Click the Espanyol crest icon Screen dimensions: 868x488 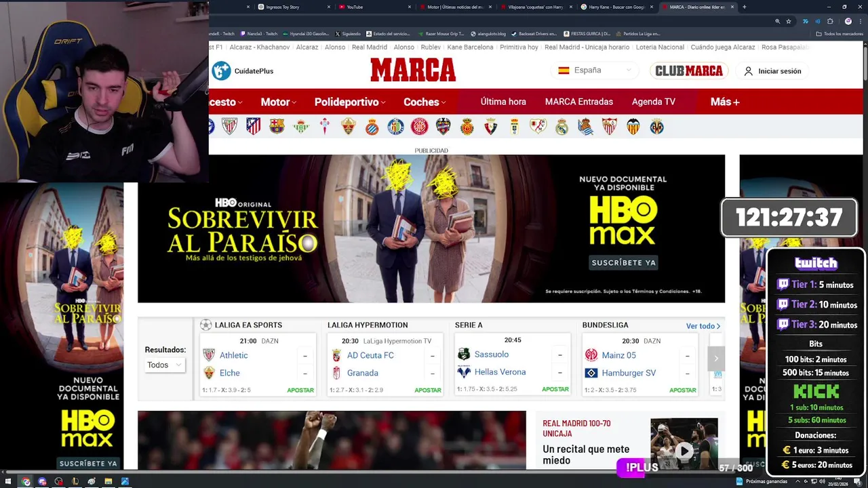click(x=372, y=127)
